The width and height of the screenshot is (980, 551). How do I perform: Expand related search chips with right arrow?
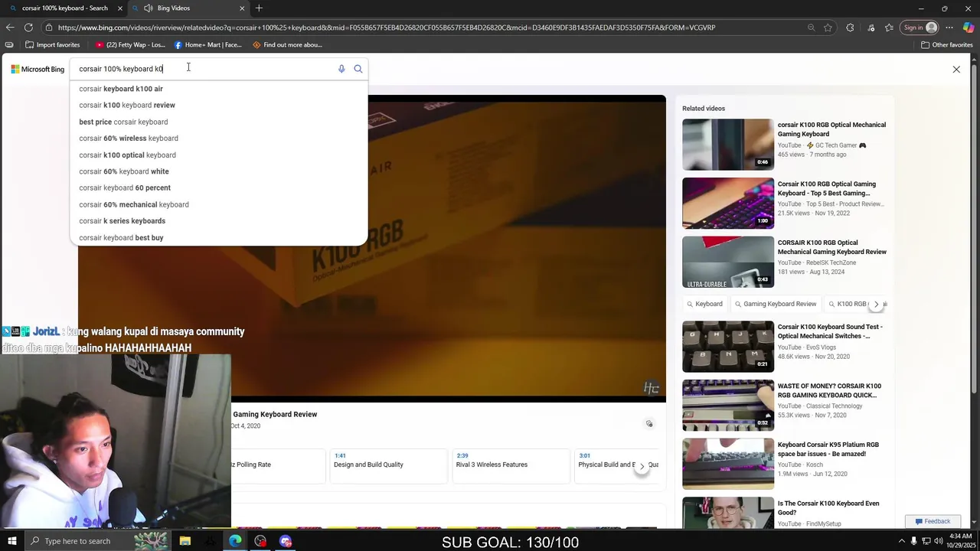point(876,305)
